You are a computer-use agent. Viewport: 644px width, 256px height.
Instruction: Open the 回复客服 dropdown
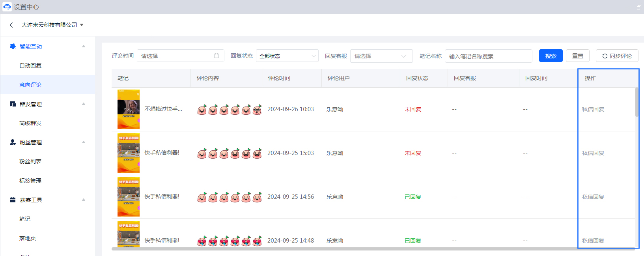tap(381, 56)
